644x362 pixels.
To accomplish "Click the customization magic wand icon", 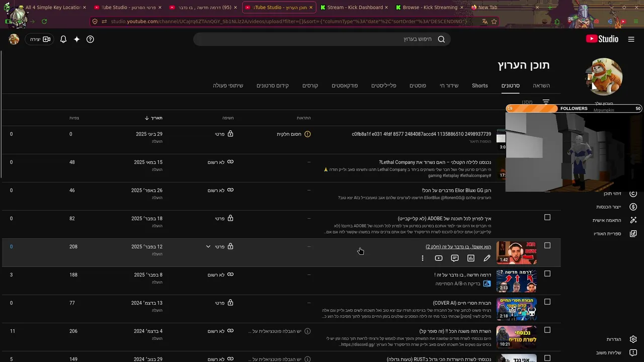I will click(x=633, y=220).
